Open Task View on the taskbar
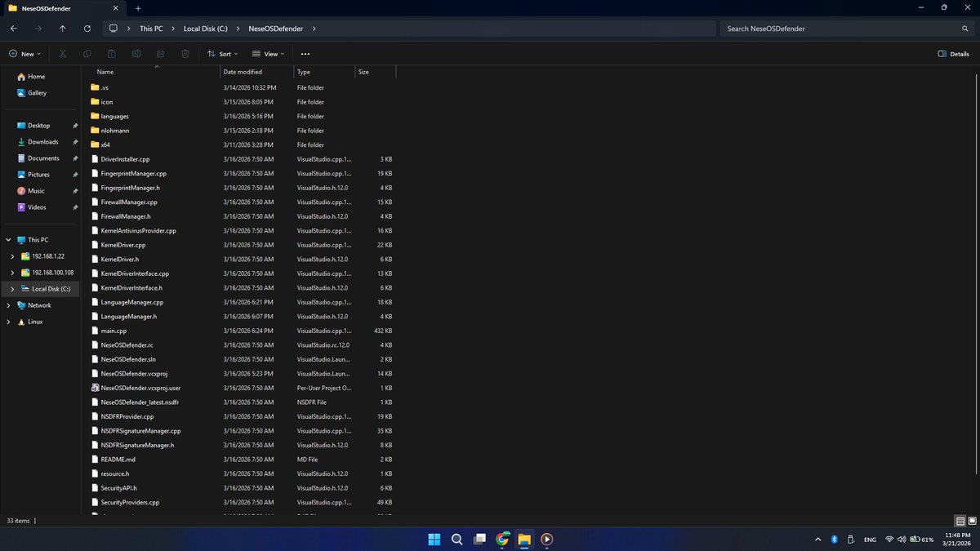Screen dimensions: 980x551 (479, 539)
